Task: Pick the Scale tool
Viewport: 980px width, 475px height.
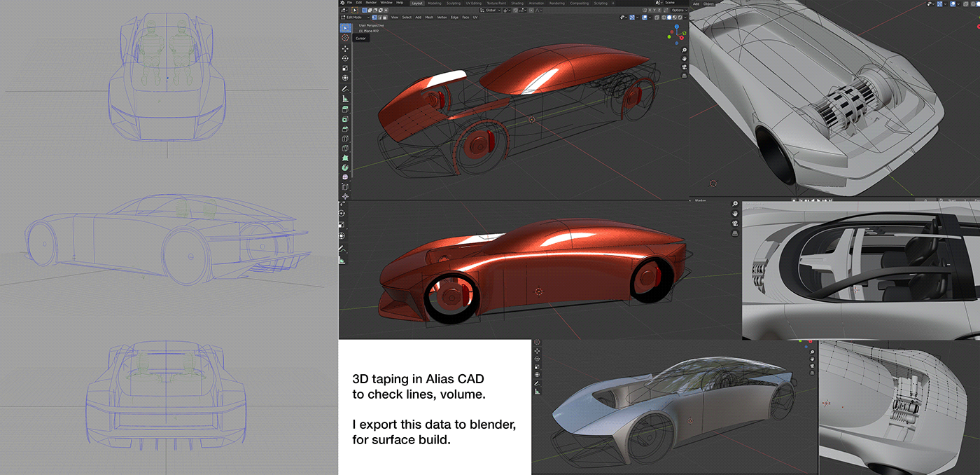Action: coord(345,68)
